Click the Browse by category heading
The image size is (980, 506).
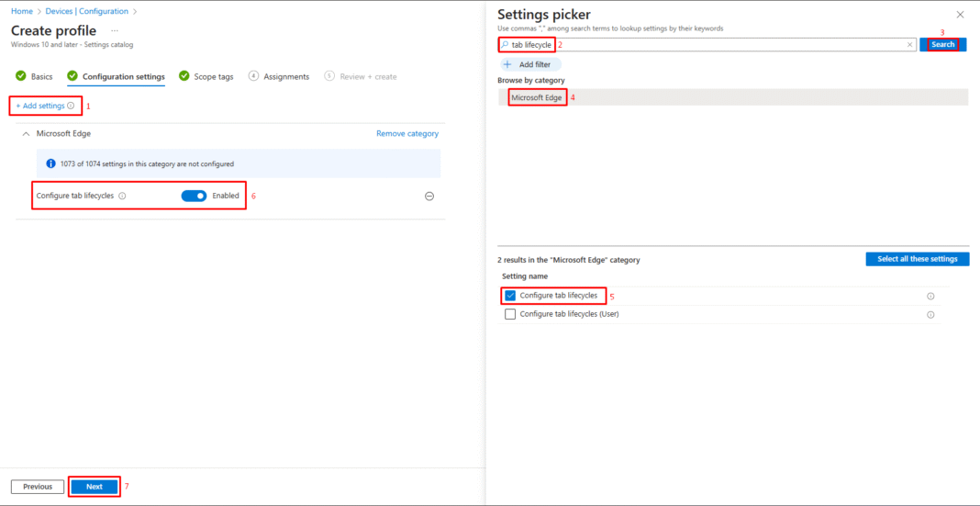pyautogui.click(x=531, y=80)
